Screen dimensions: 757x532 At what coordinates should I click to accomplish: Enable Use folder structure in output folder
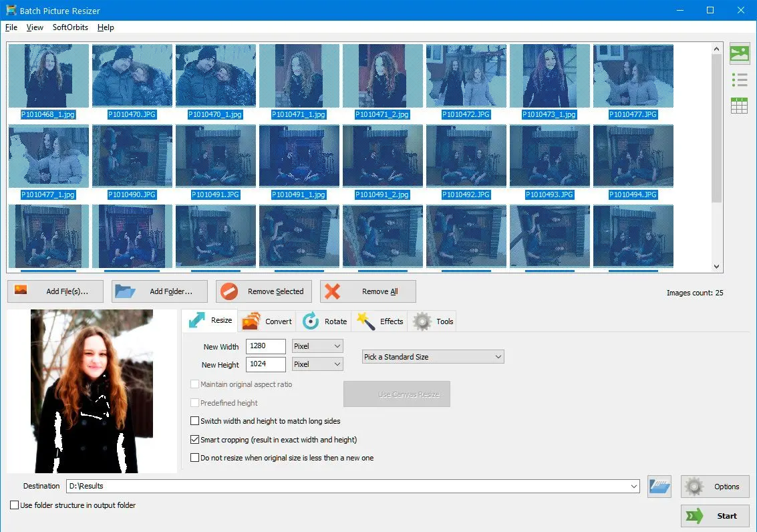pyautogui.click(x=13, y=505)
